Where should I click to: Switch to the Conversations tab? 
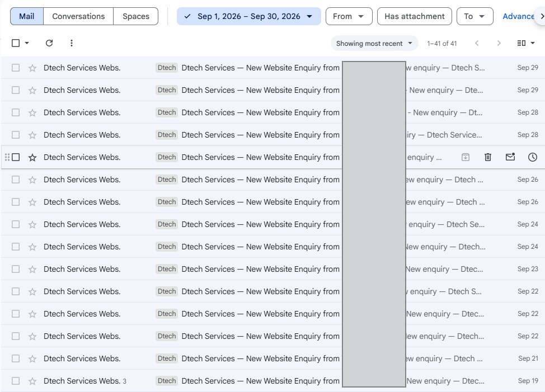tap(78, 16)
